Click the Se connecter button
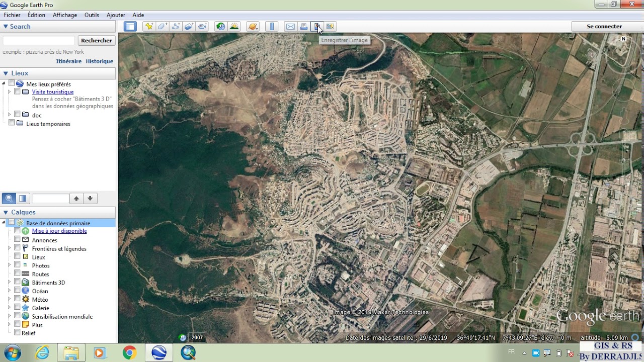The width and height of the screenshot is (644, 362). click(604, 27)
